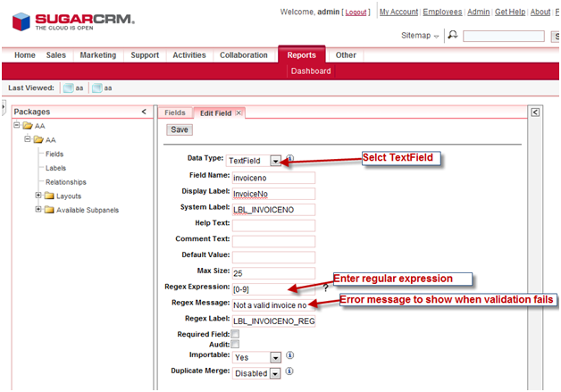The height and width of the screenshot is (392, 561).
Task: Switch to the Fields tab
Action: (175, 113)
